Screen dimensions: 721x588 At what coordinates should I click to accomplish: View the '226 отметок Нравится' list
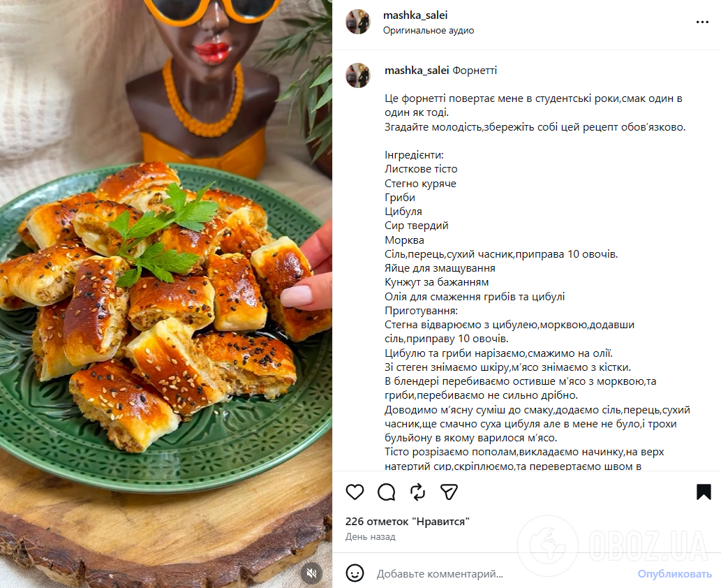tap(408, 521)
